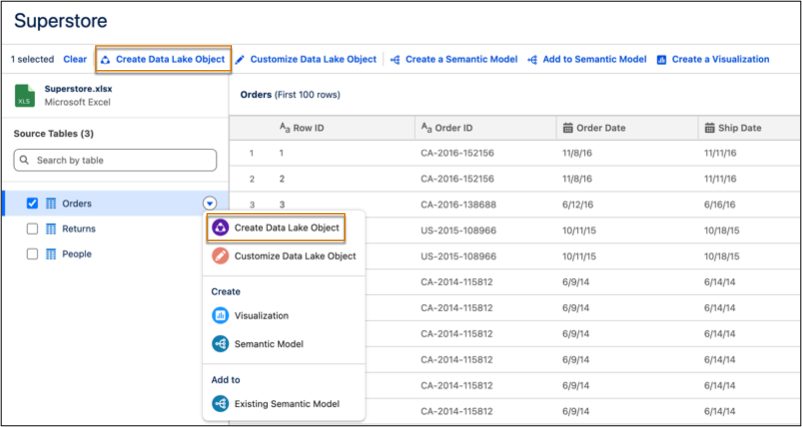
Task: Click the red pencil Customize icon in popup menu
Action: 220,256
